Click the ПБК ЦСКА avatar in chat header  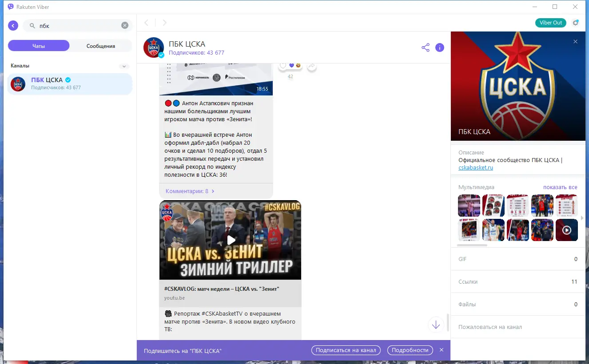[153, 47]
